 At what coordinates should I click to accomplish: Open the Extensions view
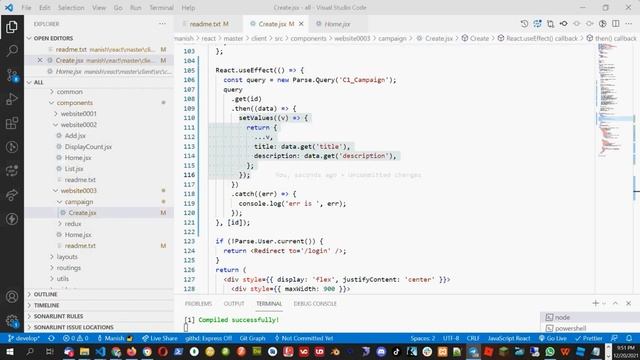(11, 123)
